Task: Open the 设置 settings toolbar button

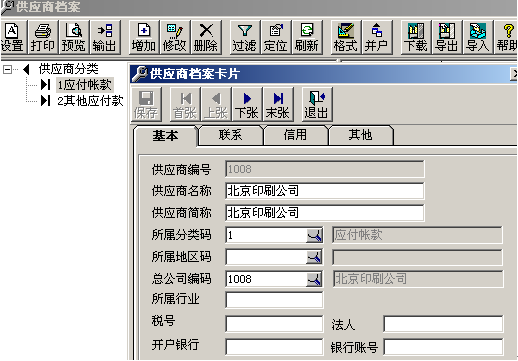Action: pyautogui.click(x=12, y=37)
